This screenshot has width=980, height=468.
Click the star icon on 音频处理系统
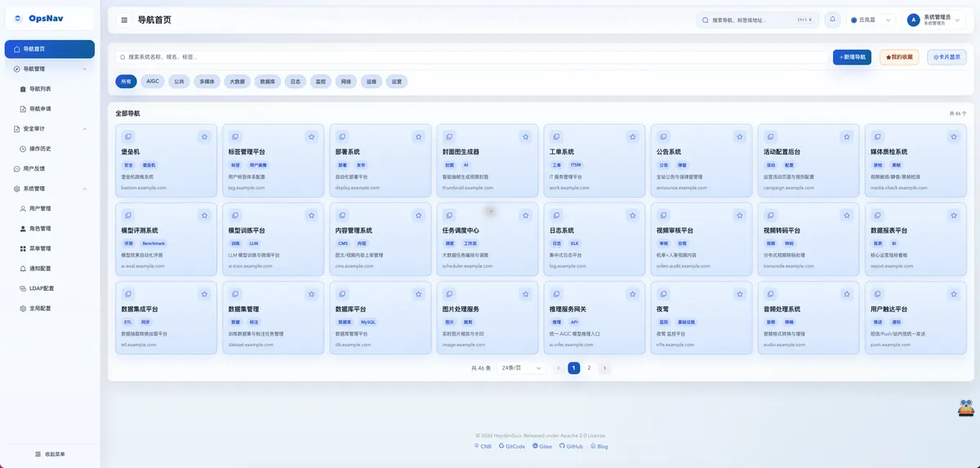(846, 294)
